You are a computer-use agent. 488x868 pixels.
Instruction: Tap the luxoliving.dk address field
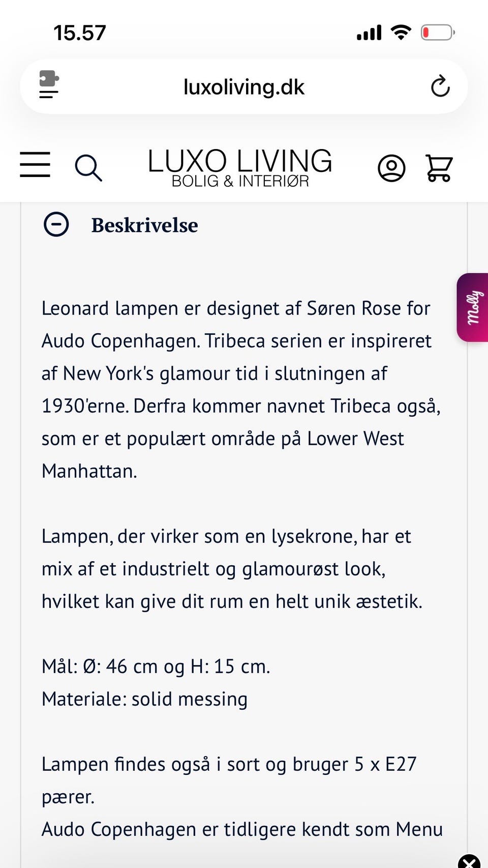(x=244, y=87)
